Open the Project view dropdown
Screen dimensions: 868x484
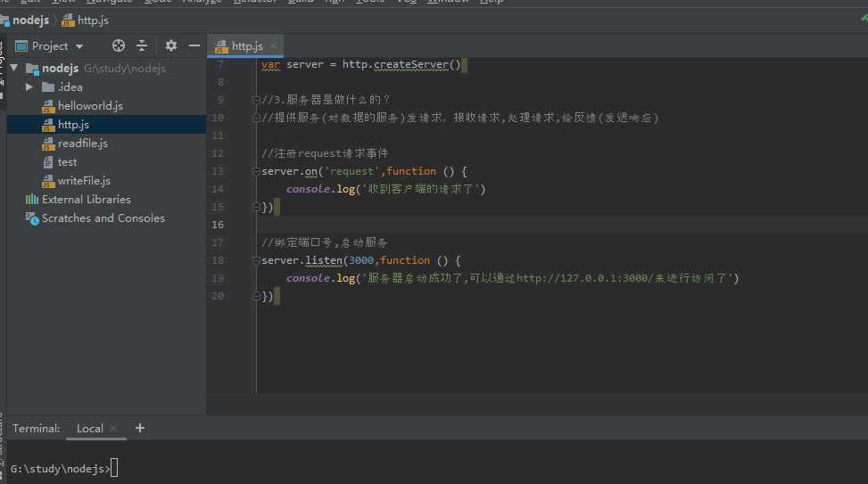(79, 46)
